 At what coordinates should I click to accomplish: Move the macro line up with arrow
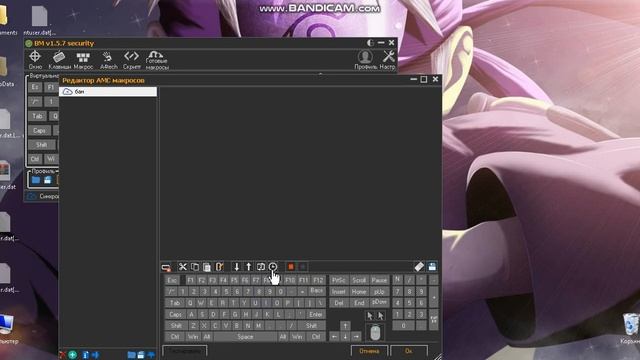click(249, 267)
